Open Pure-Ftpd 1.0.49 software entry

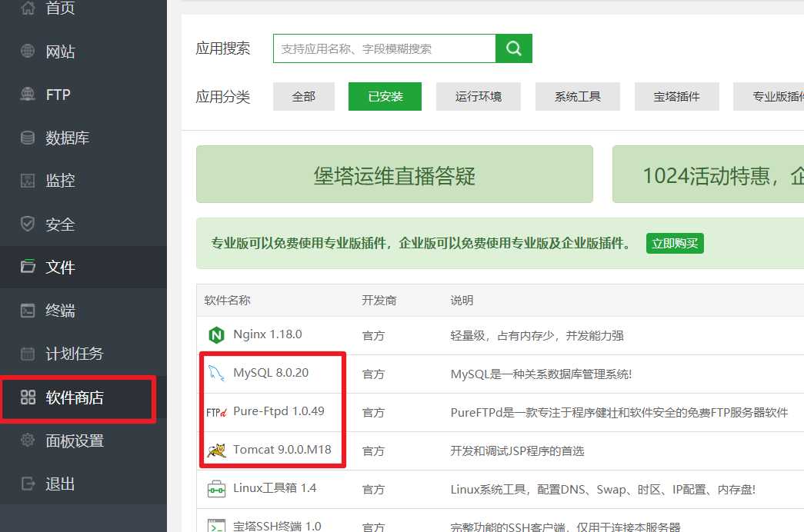279,411
